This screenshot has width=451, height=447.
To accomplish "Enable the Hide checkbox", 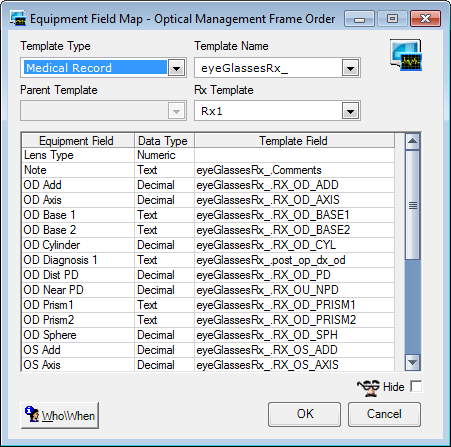I will (x=416, y=387).
